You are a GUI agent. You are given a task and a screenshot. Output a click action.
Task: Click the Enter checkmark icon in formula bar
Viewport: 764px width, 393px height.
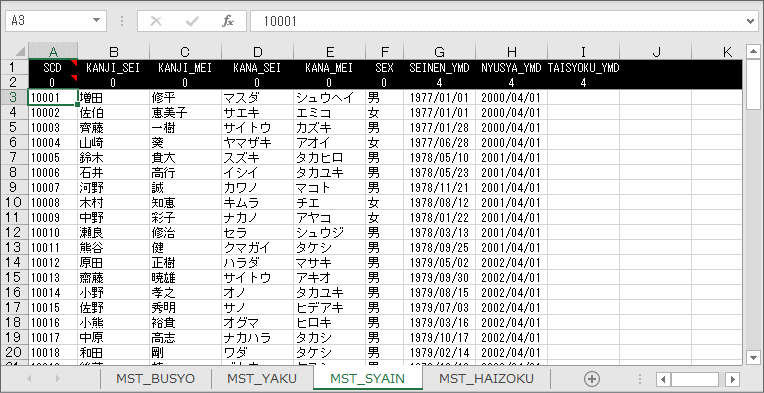pos(192,21)
